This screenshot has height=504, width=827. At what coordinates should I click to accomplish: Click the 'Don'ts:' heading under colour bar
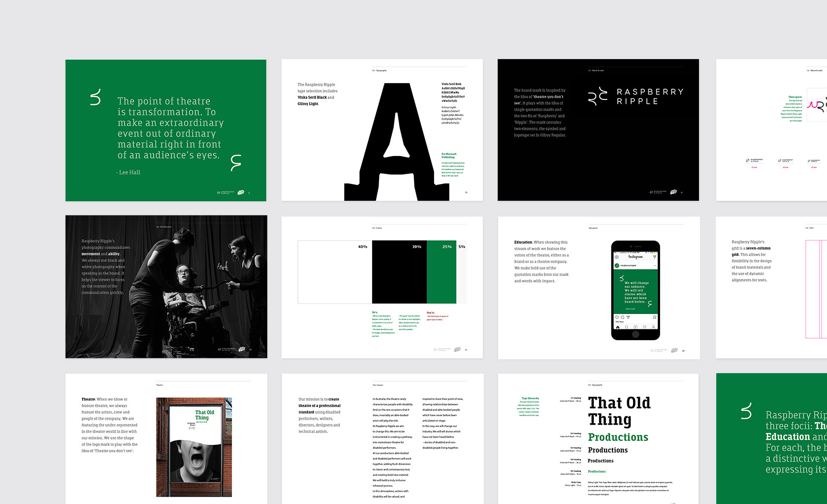click(x=431, y=313)
